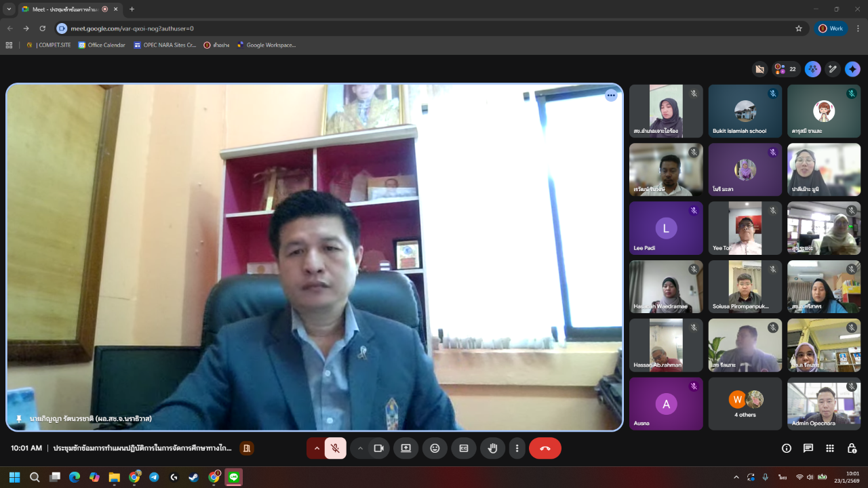Unmute the microphone in the call controls
Viewport: 868px width, 488px height.
pos(335,448)
